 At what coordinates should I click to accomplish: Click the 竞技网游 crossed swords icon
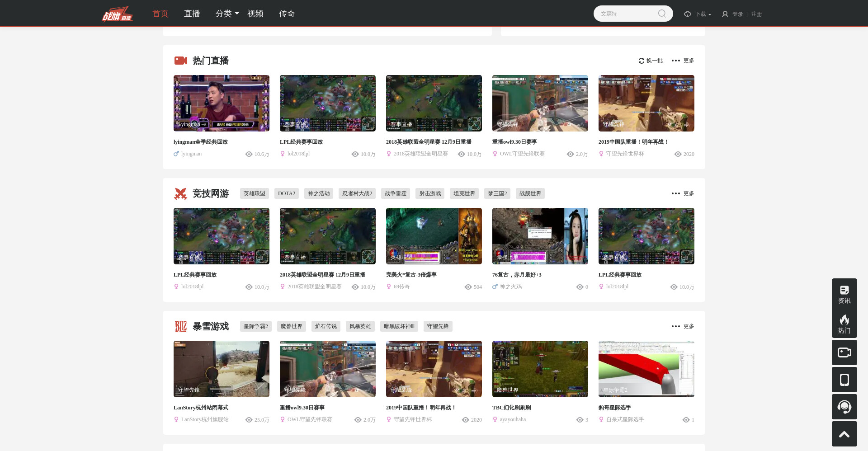tap(180, 193)
